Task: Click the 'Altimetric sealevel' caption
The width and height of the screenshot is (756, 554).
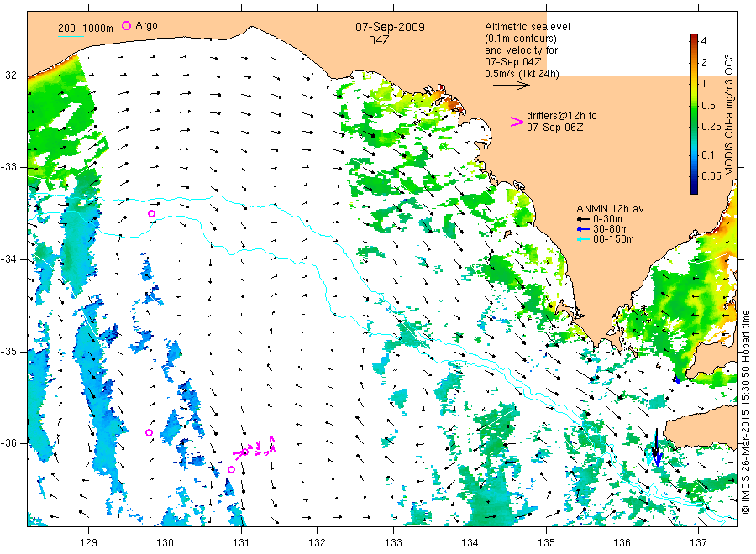Action: (x=528, y=27)
